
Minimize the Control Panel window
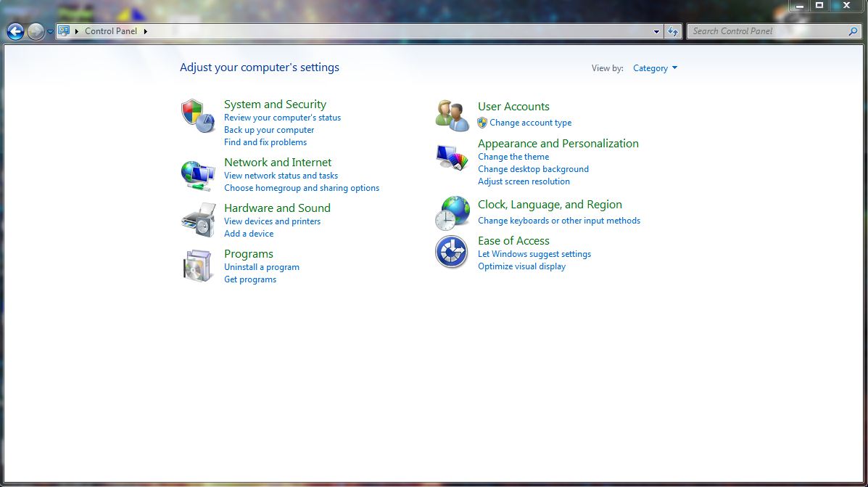pyautogui.click(x=799, y=6)
